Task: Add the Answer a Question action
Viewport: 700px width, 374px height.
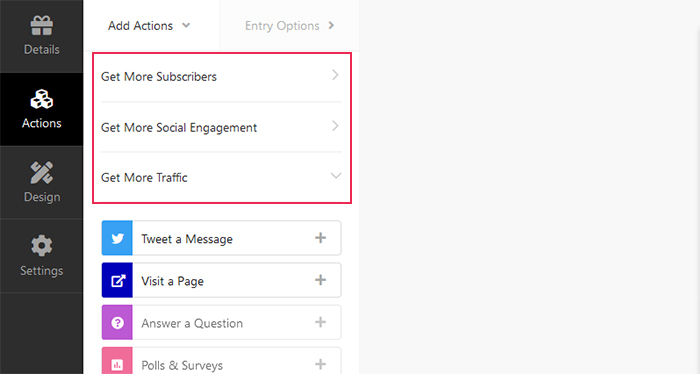Action: [x=321, y=322]
